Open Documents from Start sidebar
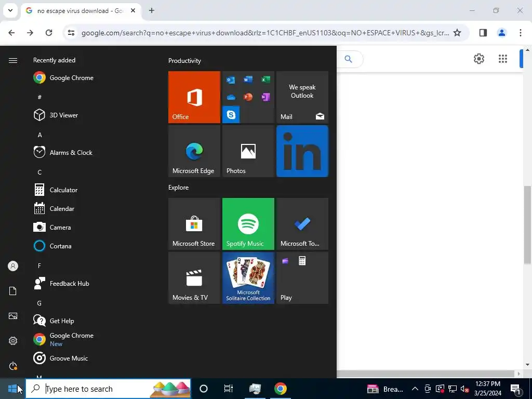Image resolution: width=532 pixels, height=399 pixels. (13, 291)
